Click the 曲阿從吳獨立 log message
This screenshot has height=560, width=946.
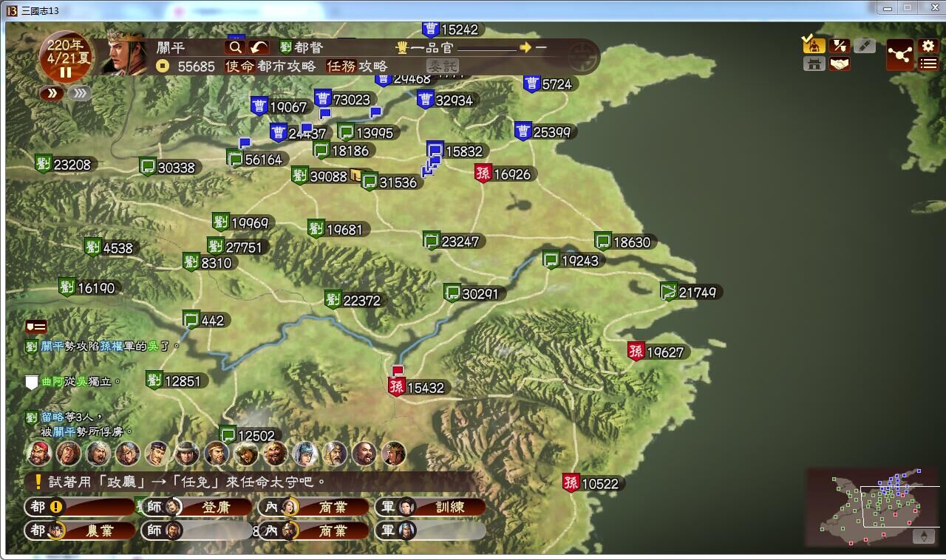[x=74, y=382]
